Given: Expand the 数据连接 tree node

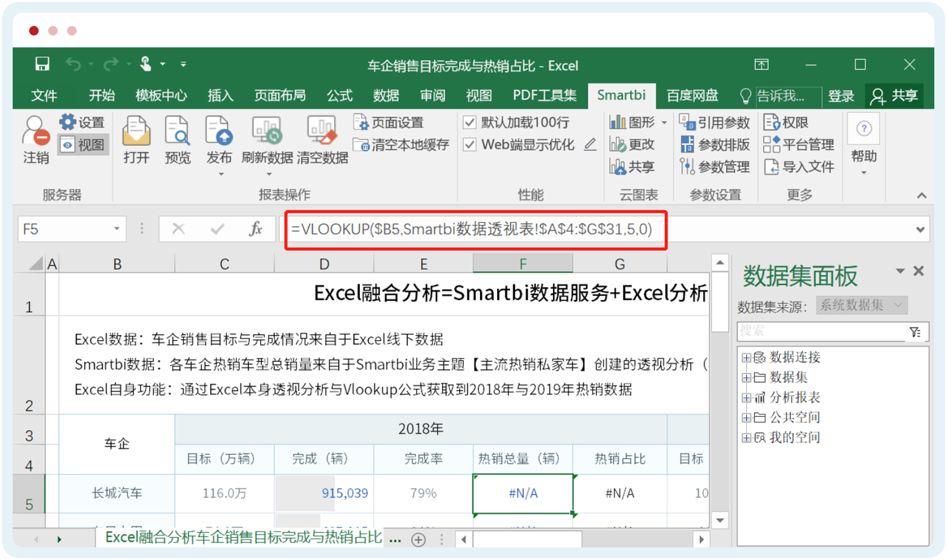Looking at the screenshot, I should pos(746,358).
